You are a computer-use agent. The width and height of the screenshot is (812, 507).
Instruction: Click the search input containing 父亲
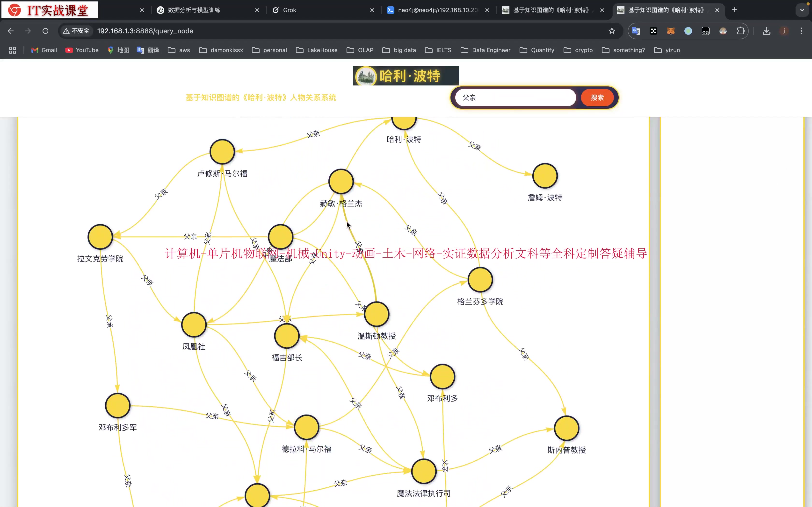click(515, 98)
